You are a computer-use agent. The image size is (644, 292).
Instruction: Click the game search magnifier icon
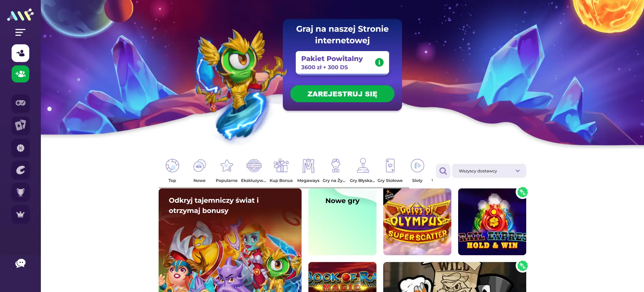(x=443, y=171)
